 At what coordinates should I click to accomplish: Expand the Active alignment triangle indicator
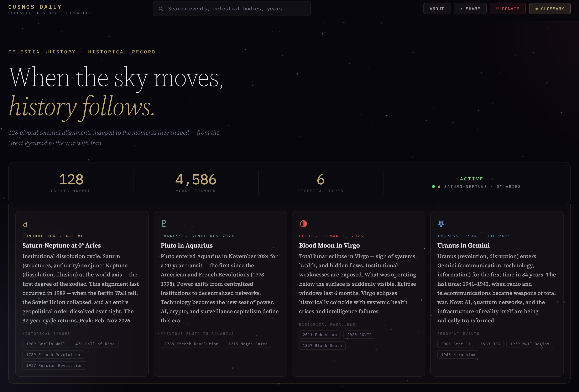[x=492, y=179]
